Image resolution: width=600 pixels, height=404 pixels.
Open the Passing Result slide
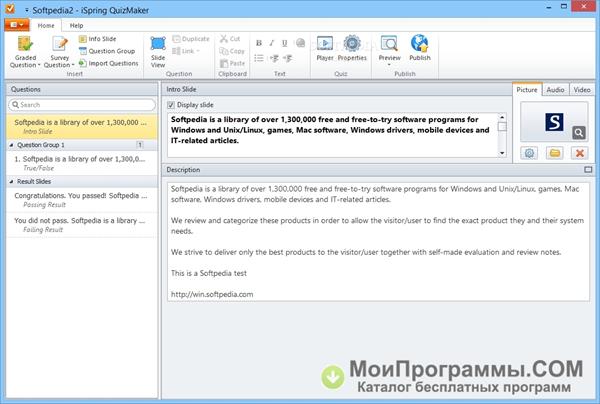click(x=82, y=200)
